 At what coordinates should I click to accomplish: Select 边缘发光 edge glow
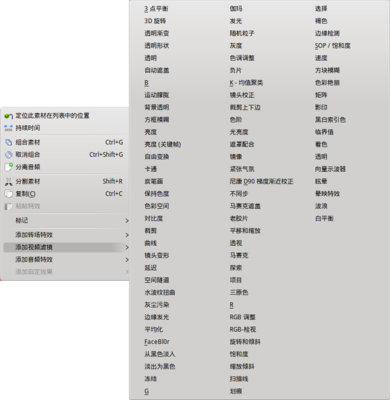pyautogui.click(x=157, y=317)
